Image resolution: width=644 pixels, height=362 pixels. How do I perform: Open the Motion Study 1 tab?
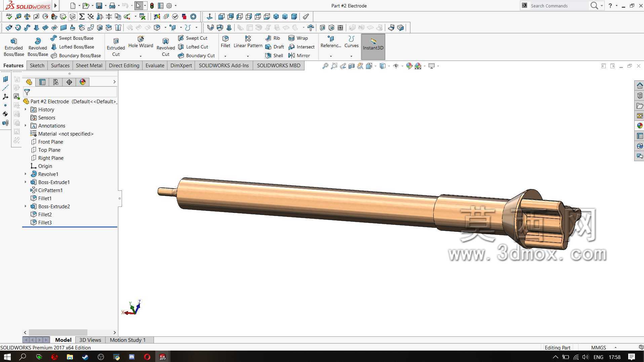(x=128, y=340)
